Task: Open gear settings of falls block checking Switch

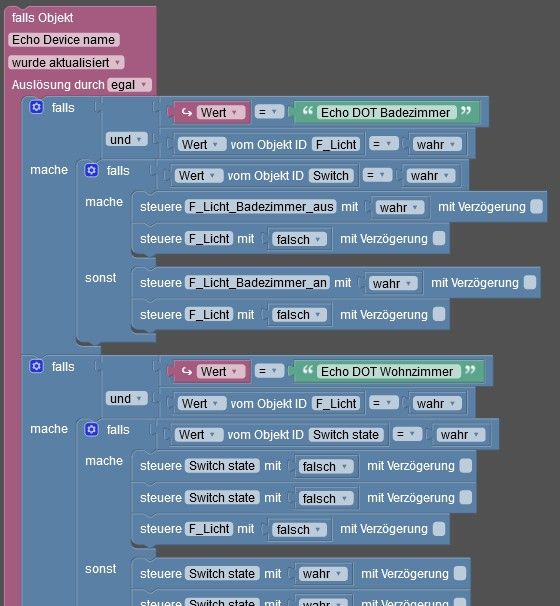Action: (92, 170)
